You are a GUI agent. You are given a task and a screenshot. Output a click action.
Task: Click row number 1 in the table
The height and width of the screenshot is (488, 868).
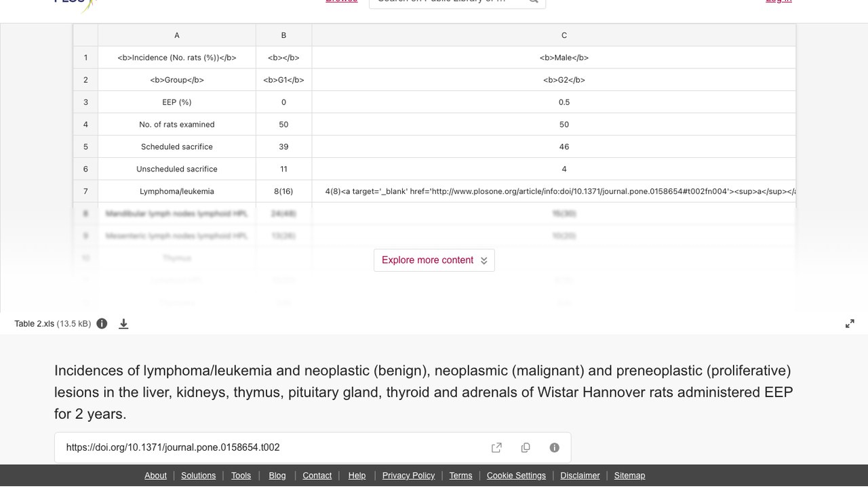pos(85,58)
